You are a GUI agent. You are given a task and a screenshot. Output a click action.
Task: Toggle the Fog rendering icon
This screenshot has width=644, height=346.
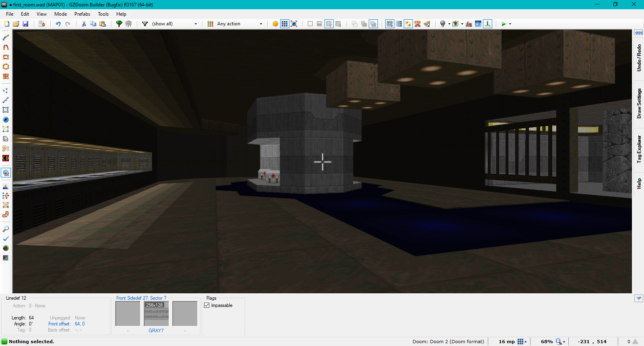tap(469, 24)
